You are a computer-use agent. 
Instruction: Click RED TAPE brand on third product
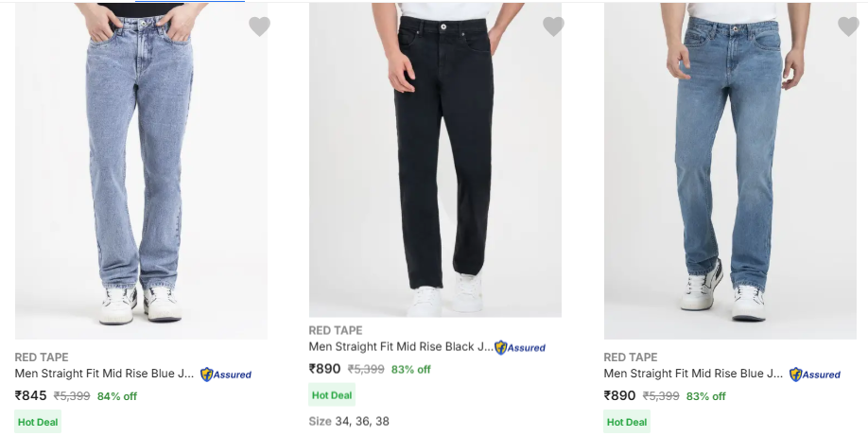(631, 358)
